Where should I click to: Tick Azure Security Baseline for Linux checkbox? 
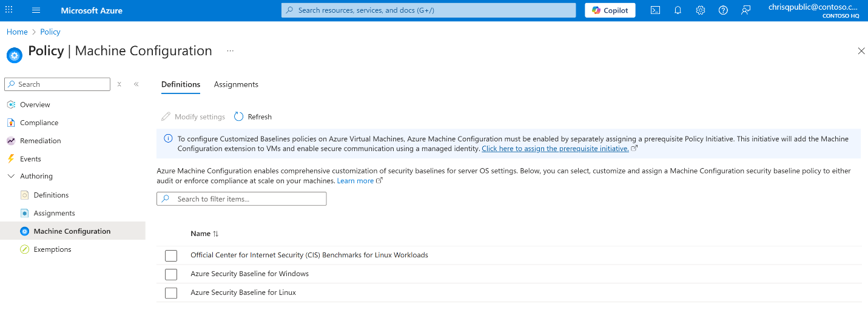(171, 293)
